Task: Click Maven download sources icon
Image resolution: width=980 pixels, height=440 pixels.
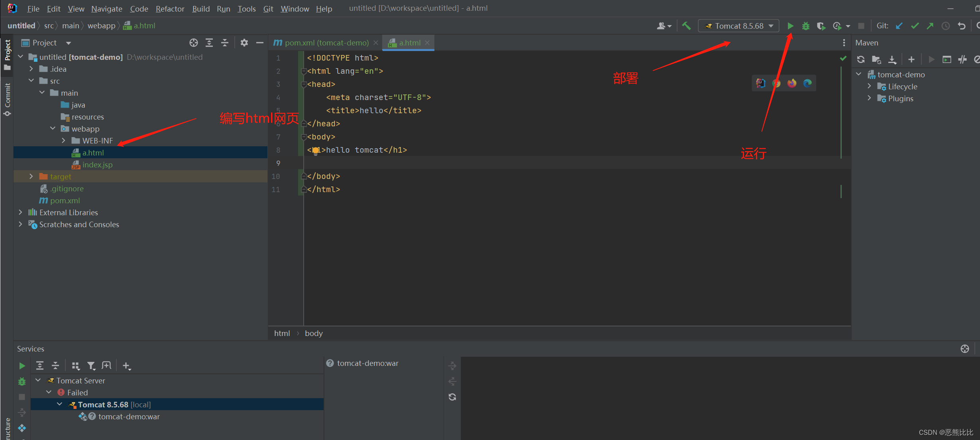Action: tap(892, 60)
